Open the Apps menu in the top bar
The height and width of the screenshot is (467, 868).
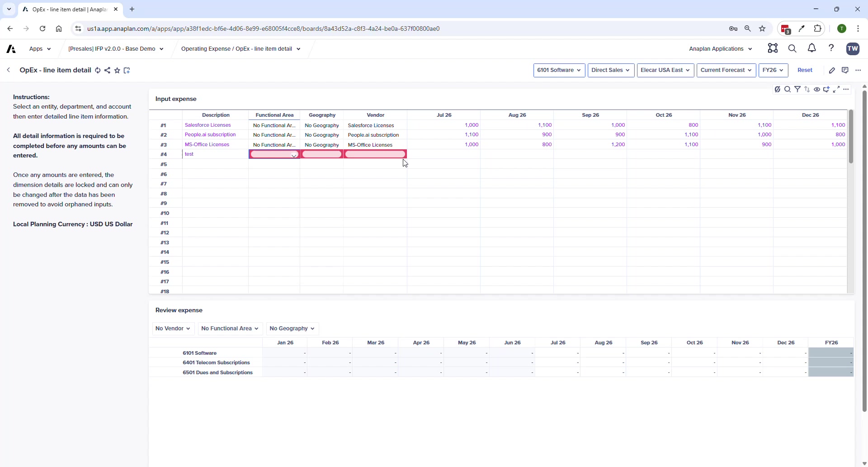tap(40, 48)
